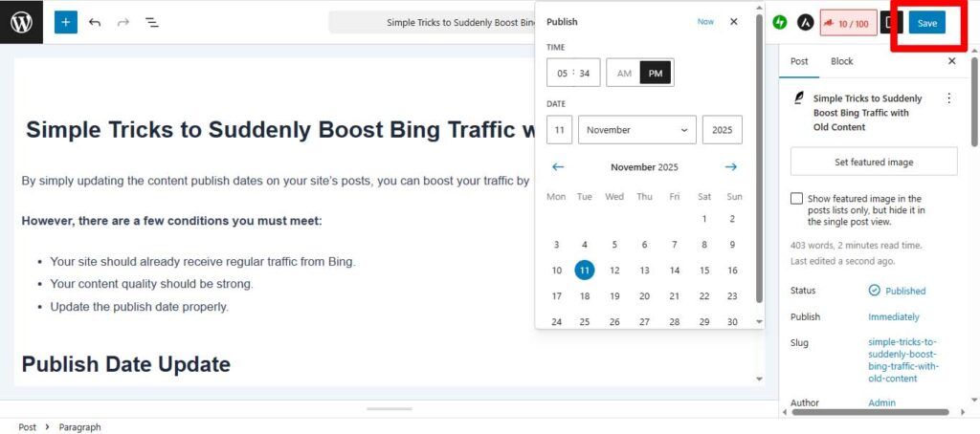Go to previous month in calendar
Screen dimensions: 980x434
click(558, 167)
